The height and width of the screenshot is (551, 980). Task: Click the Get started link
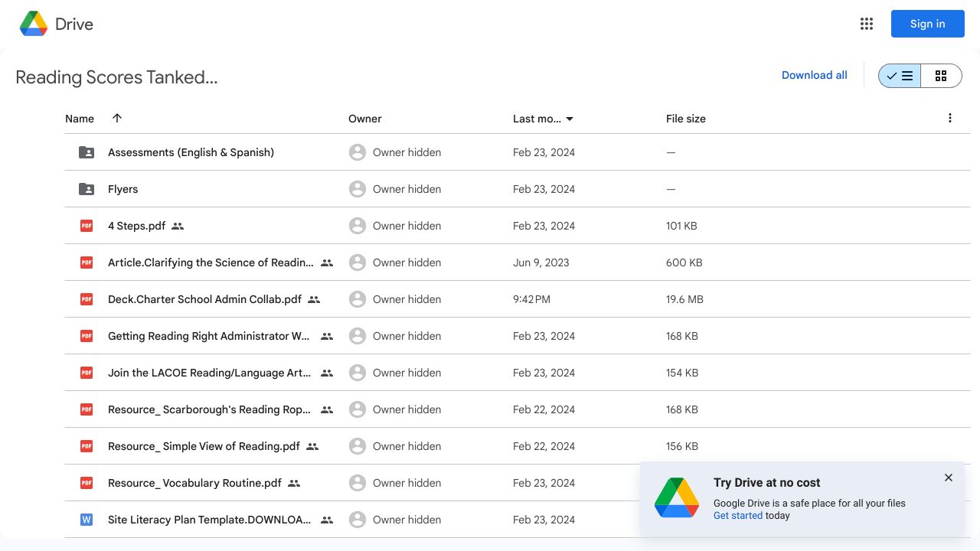pos(738,515)
